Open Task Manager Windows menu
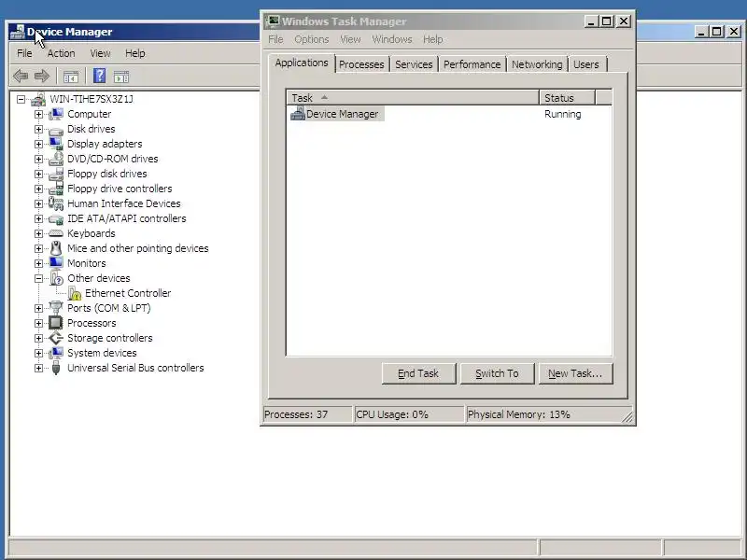Viewport: 747px width, 560px height. tap(391, 39)
